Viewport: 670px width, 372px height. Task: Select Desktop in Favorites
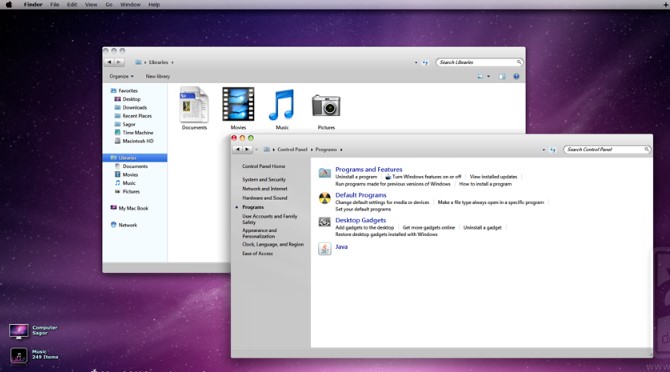coord(127,99)
